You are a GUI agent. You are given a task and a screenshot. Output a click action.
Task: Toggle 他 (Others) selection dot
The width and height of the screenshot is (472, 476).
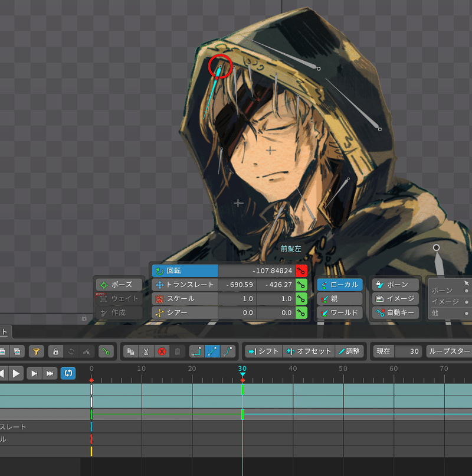[467, 313]
